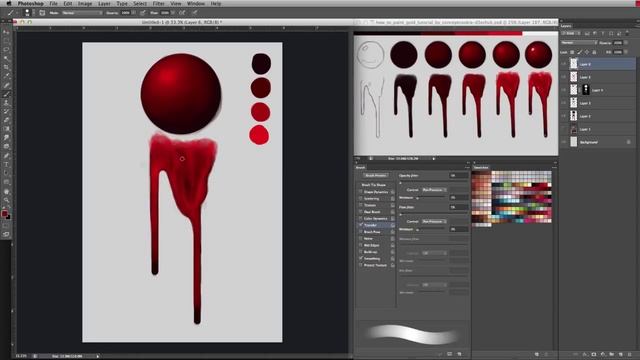Select the Gradient tool
Viewport: 640px width, 360px height.
coord(6,129)
